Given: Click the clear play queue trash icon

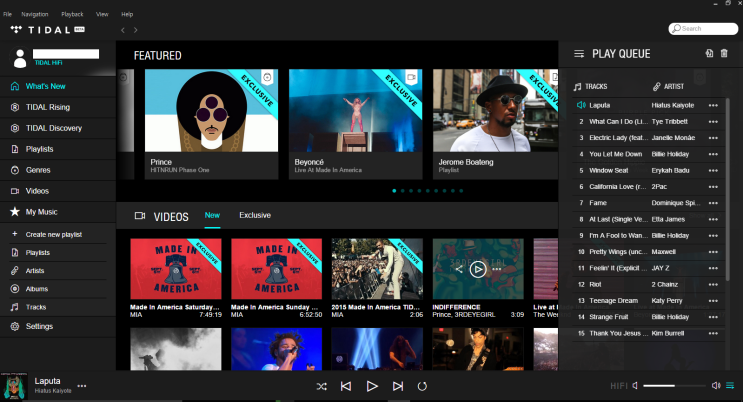Looking at the screenshot, I should 724,54.
